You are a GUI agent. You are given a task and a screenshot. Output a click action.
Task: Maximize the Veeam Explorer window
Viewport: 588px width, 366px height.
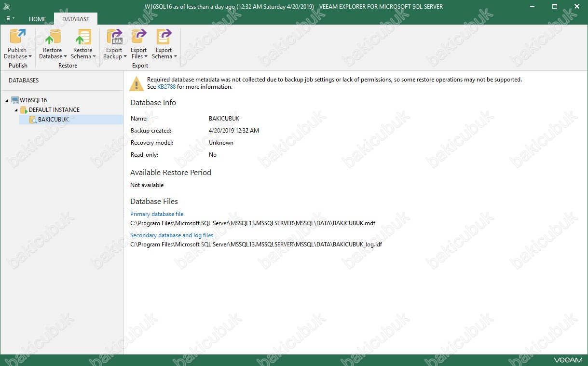pos(555,6)
